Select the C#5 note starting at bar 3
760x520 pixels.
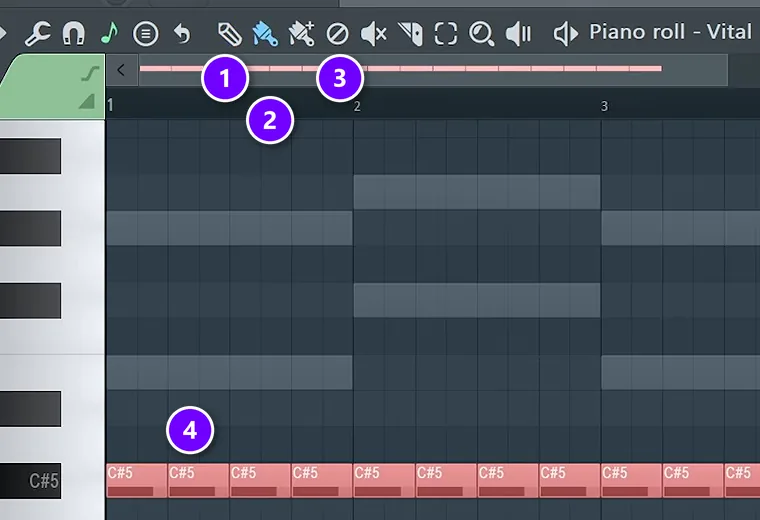632,481
